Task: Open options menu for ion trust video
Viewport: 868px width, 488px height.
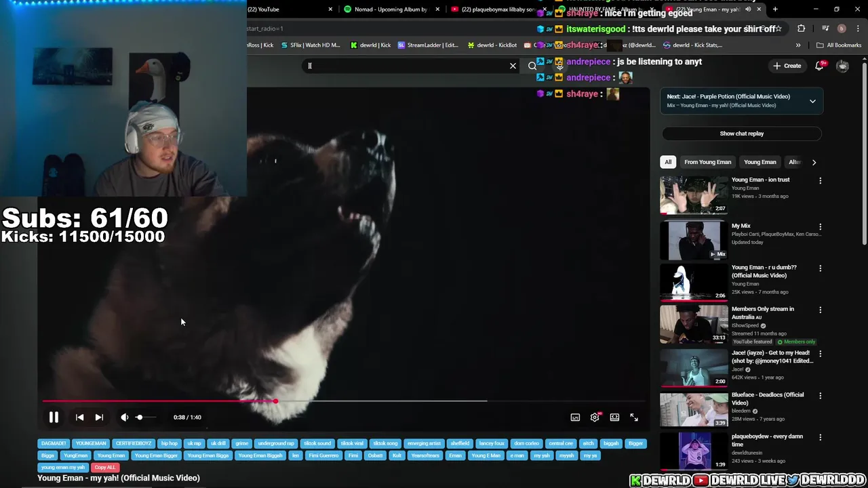Action: coord(820,181)
